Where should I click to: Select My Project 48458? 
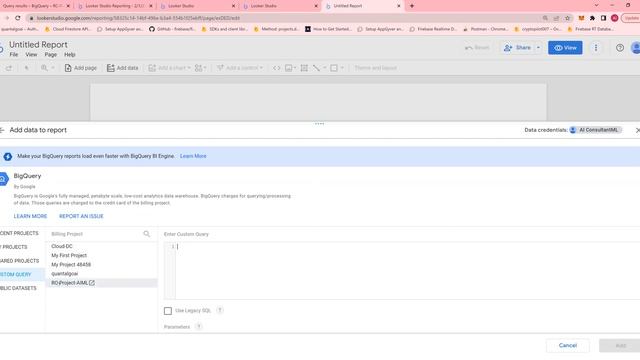(102, 265)
